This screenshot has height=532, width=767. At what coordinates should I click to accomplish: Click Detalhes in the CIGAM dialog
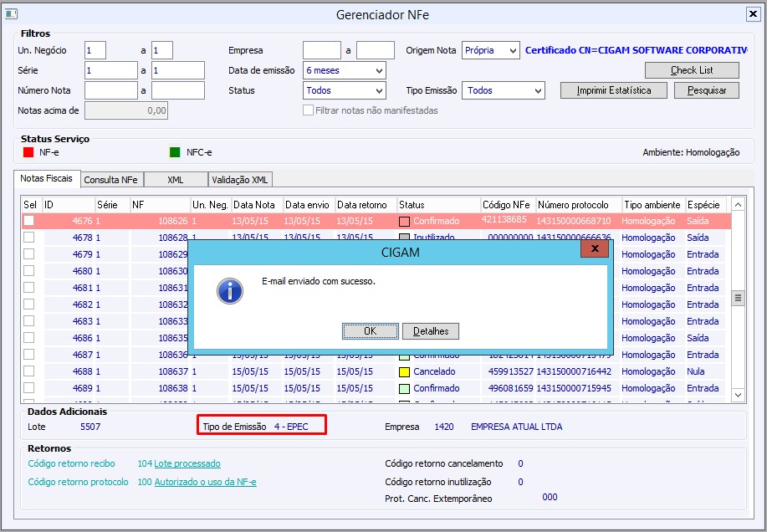coord(431,331)
